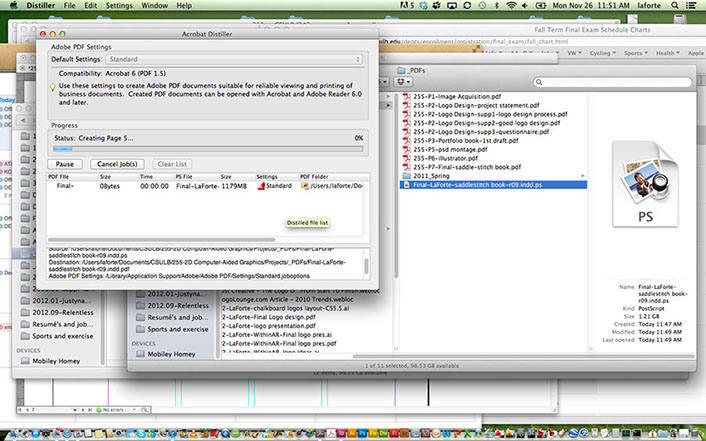Click the 'PS File' column header
This screenshot has height=441, width=706.
[x=184, y=177]
